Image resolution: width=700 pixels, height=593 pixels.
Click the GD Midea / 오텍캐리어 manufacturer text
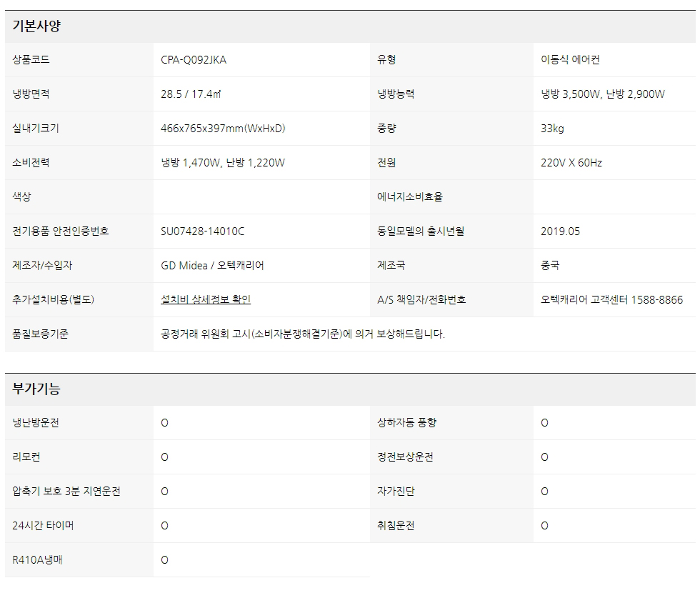tap(212, 266)
